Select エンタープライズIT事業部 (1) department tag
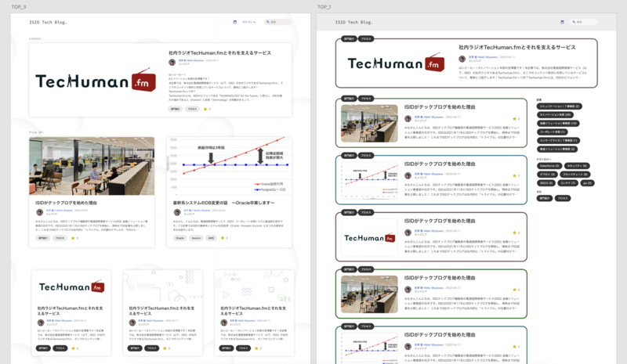This screenshot has width=627, height=364. tap(558, 141)
